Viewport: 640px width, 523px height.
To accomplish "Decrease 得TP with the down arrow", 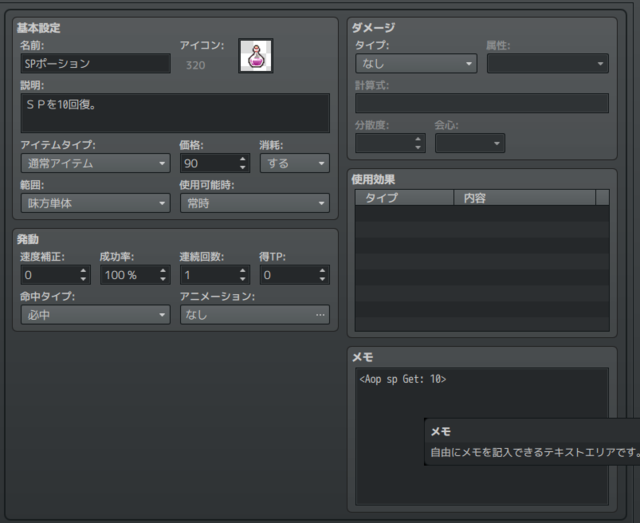I will (322, 279).
